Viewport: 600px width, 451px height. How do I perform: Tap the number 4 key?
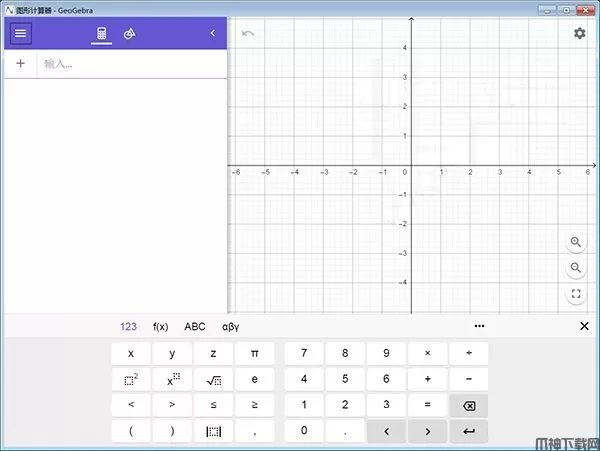point(304,379)
